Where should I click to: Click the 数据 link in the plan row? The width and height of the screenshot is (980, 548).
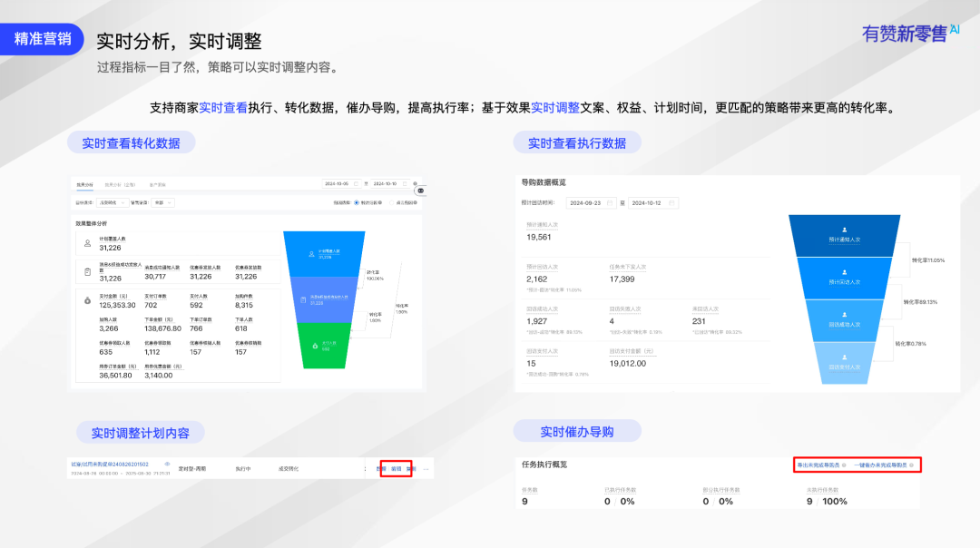click(x=381, y=469)
